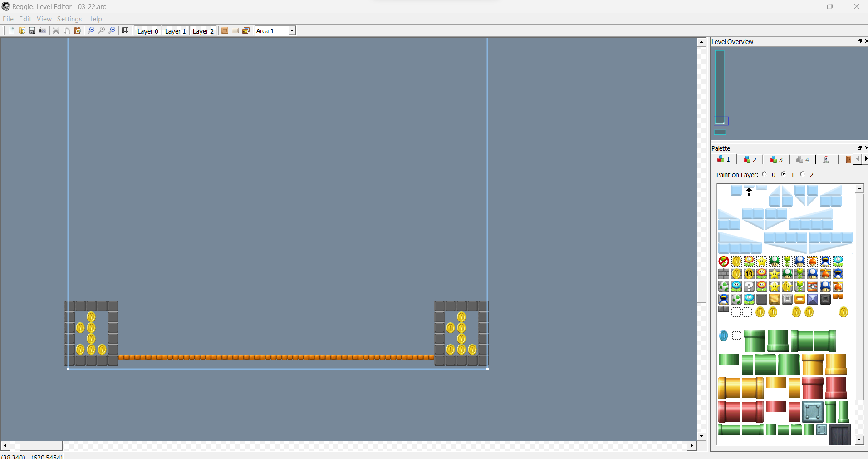Screen dimensions: 868x459
Task: Click the palette list scroll-up arrow
Action: point(859,188)
